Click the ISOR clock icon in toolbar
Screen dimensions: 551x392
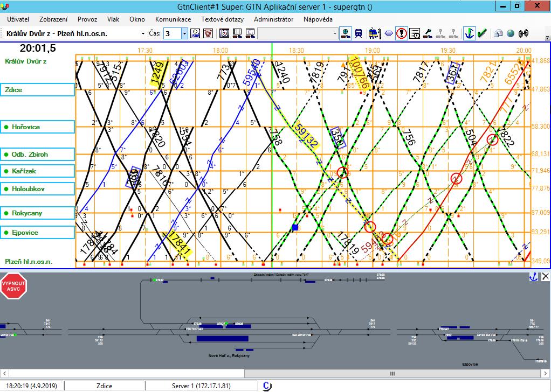[195, 33]
